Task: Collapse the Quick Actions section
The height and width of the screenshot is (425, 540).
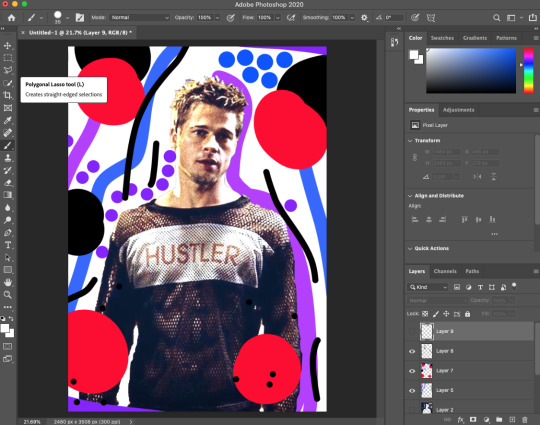Action: (x=410, y=248)
